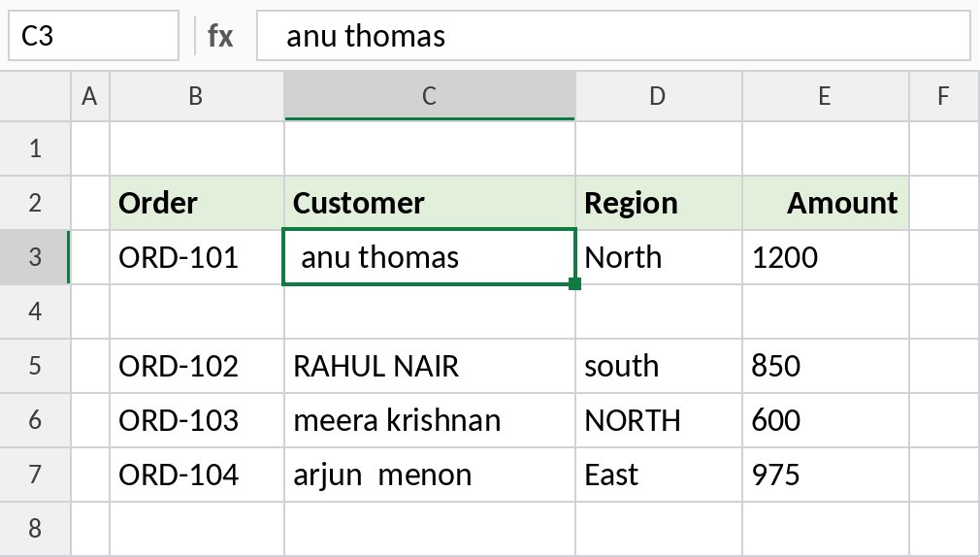Click empty cell C4 in blank row

[430, 311]
